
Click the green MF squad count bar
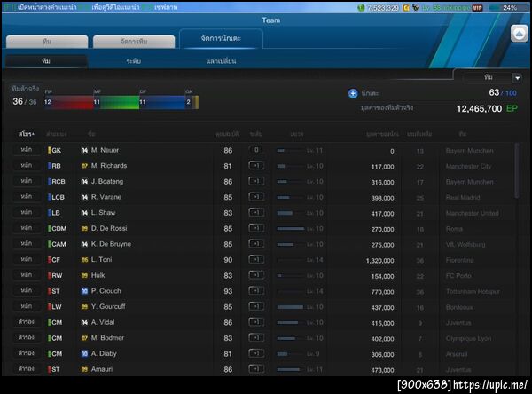point(116,102)
